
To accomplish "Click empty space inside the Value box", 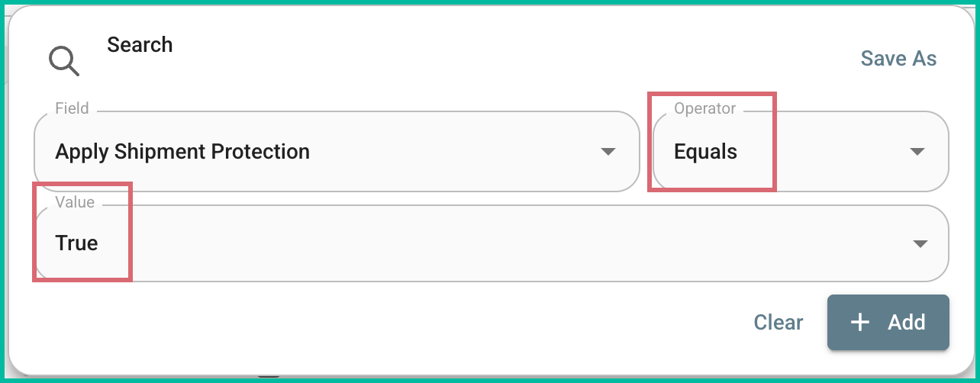I will coord(496,243).
